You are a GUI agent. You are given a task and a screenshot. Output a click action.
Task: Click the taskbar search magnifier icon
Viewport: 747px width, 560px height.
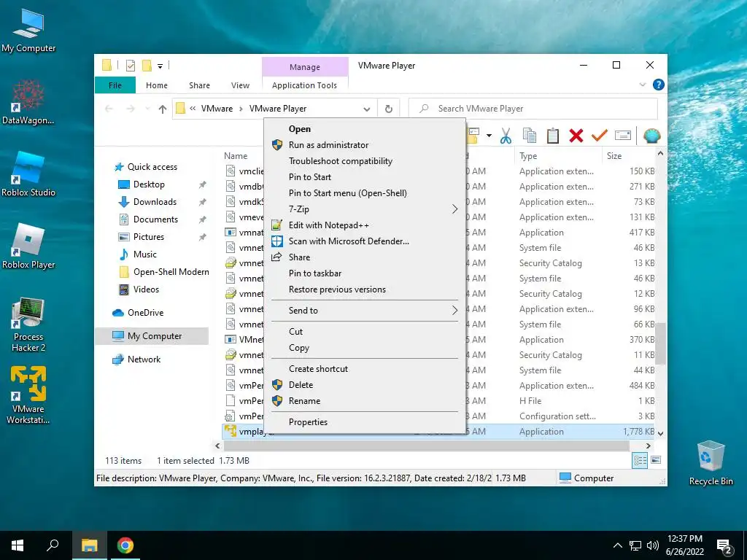(x=53, y=545)
